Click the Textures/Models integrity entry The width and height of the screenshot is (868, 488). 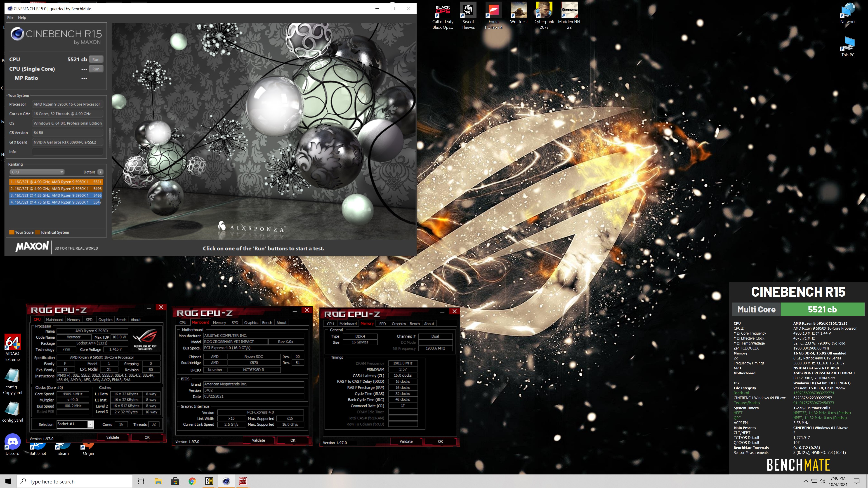(x=746, y=403)
